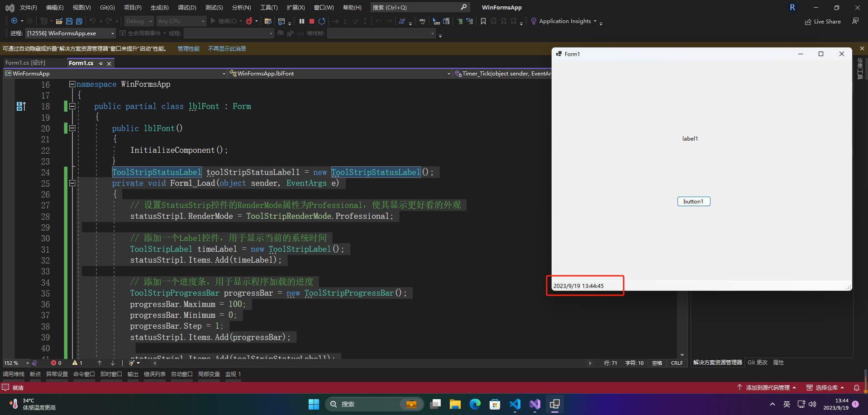Screen dimensions: 868x415
Task: Open notifications bell in status bar
Action: [x=857, y=388]
